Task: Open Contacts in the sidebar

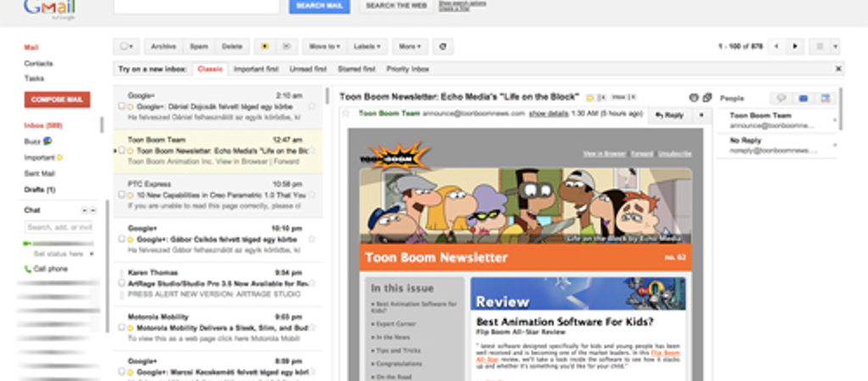Action: click(38, 63)
